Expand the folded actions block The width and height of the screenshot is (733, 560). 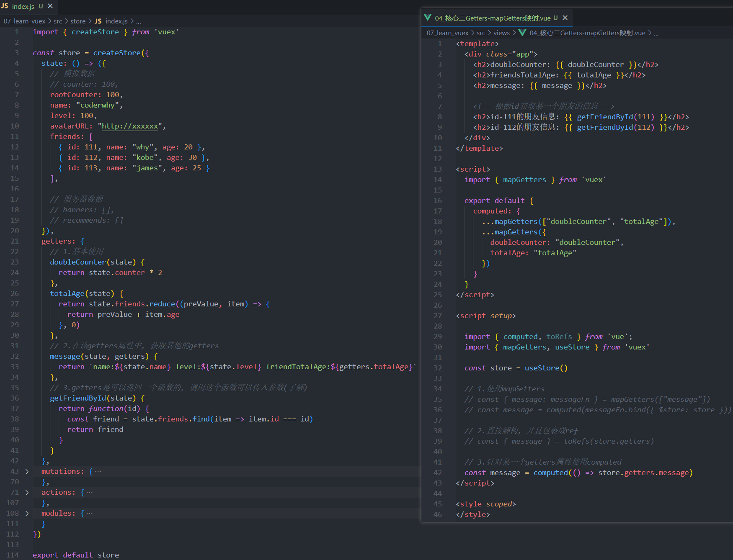coord(27,493)
